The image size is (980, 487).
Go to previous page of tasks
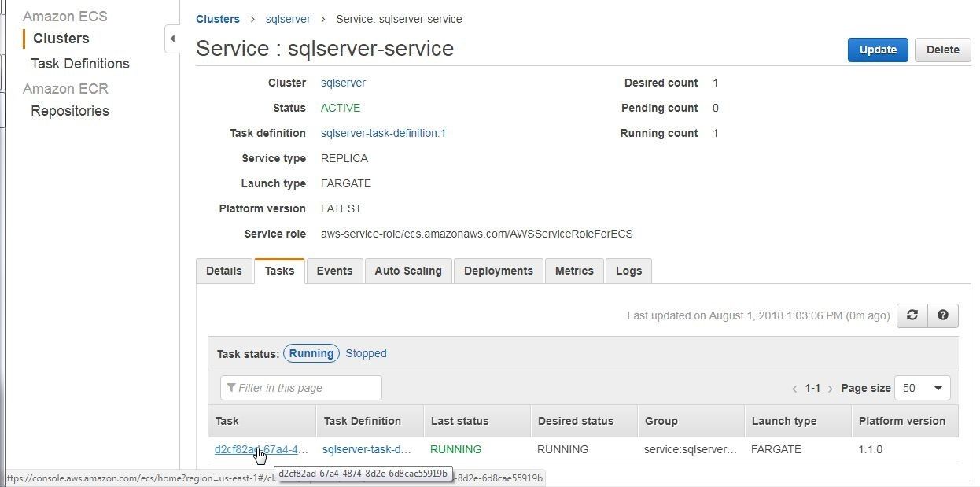point(794,389)
